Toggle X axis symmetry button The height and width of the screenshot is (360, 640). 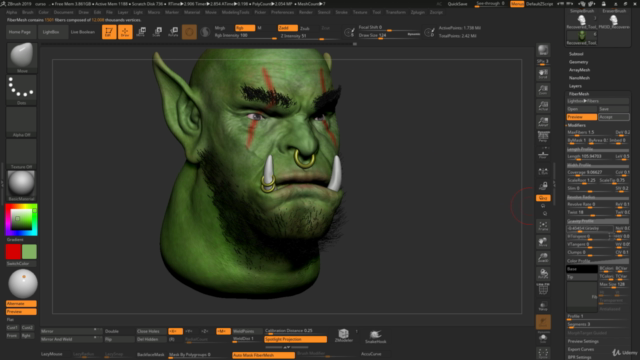pyautogui.click(x=176, y=331)
